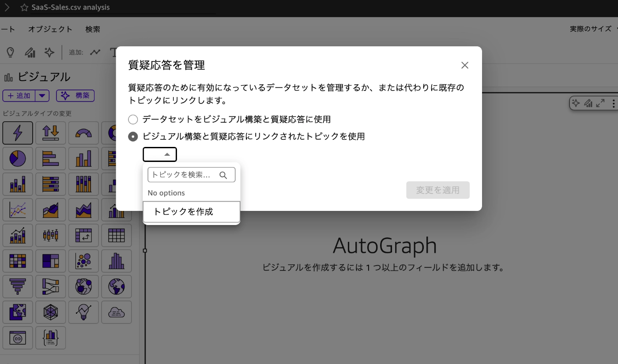The height and width of the screenshot is (364, 618).
Task: Select the word cloud visual type
Action: [117, 312]
